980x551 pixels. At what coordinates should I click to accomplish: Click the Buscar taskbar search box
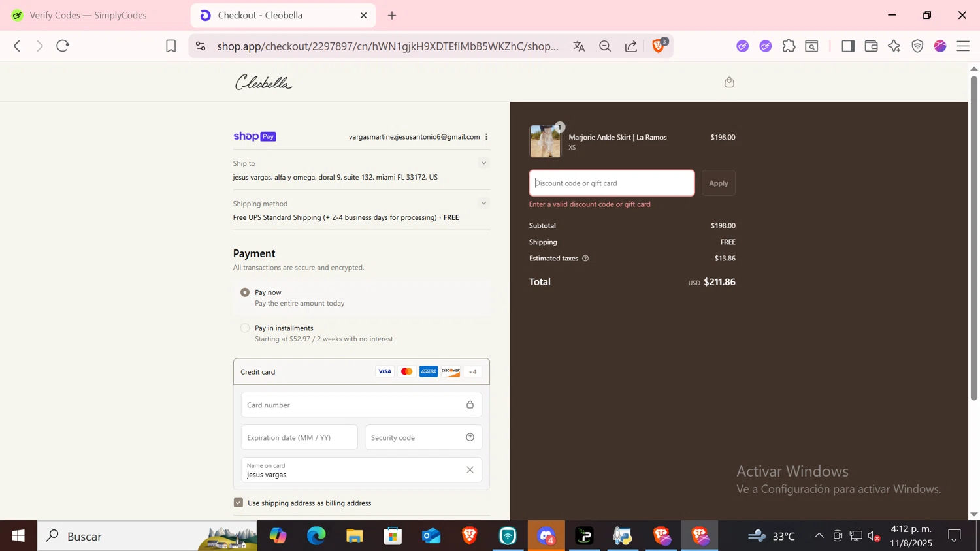click(147, 536)
